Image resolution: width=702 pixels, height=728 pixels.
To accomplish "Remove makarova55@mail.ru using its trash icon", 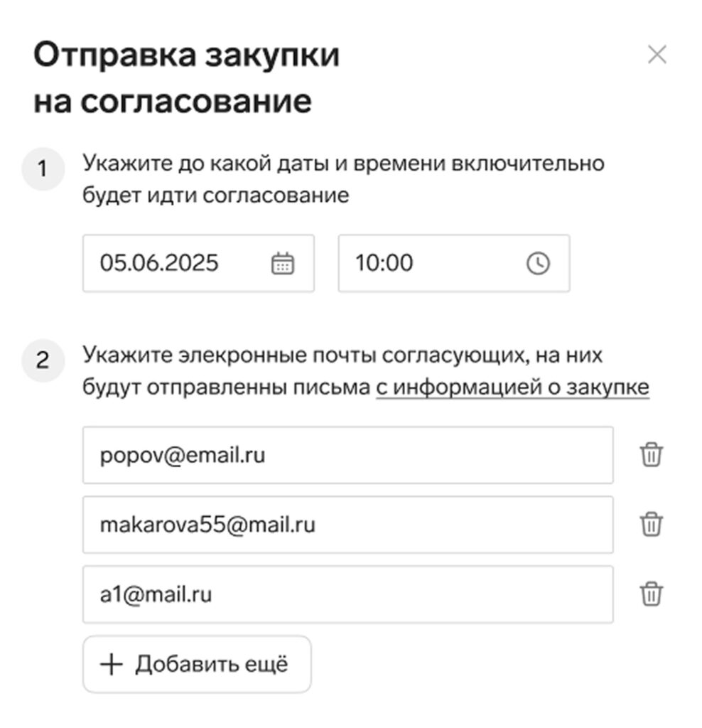I will pyautogui.click(x=651, y=524).
